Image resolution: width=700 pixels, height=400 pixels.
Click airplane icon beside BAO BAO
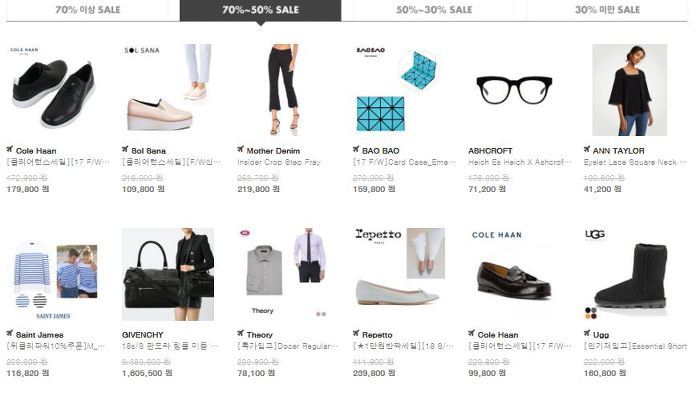tap(356, 149)
